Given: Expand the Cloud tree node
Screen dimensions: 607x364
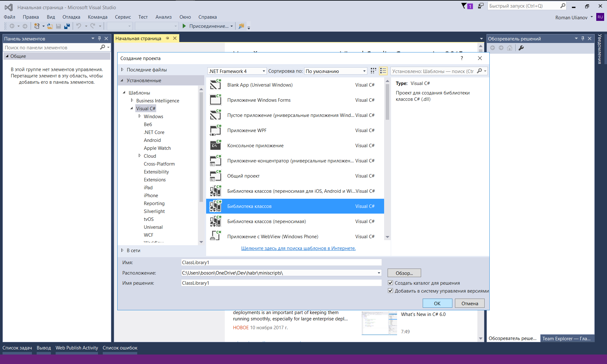Looking at the screenshot, I should (139, 155).
